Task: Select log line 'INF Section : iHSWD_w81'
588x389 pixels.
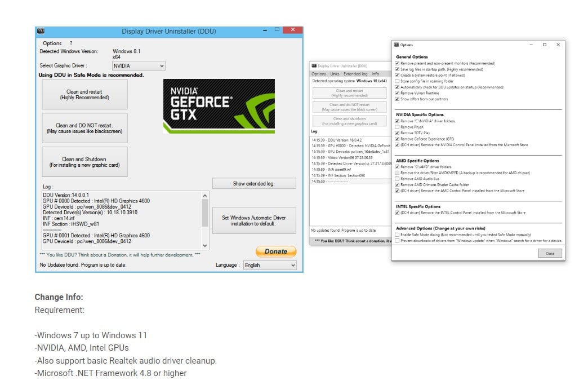Action: (71, 224)
